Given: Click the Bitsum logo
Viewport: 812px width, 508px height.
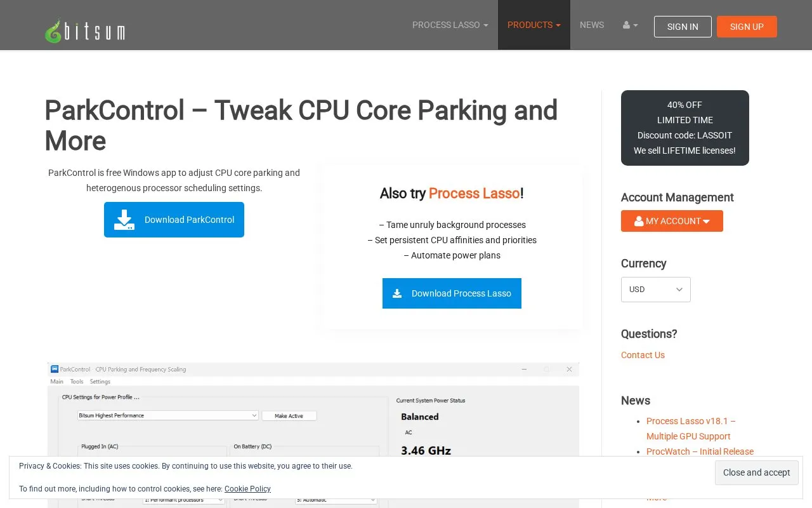Looking at the screenshot, I should pyautogui.click(x=85, y=30).
